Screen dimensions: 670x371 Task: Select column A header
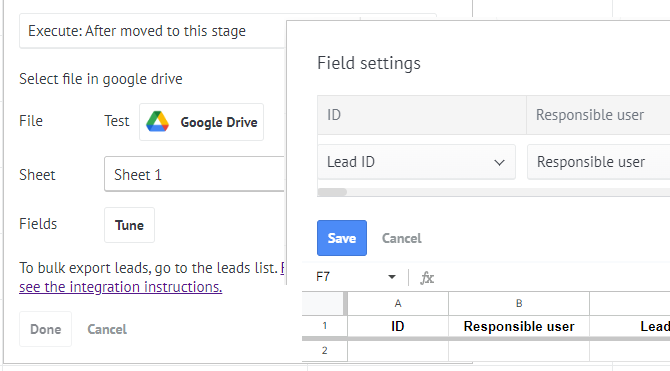pyautogui.click(x=398, y=303)
